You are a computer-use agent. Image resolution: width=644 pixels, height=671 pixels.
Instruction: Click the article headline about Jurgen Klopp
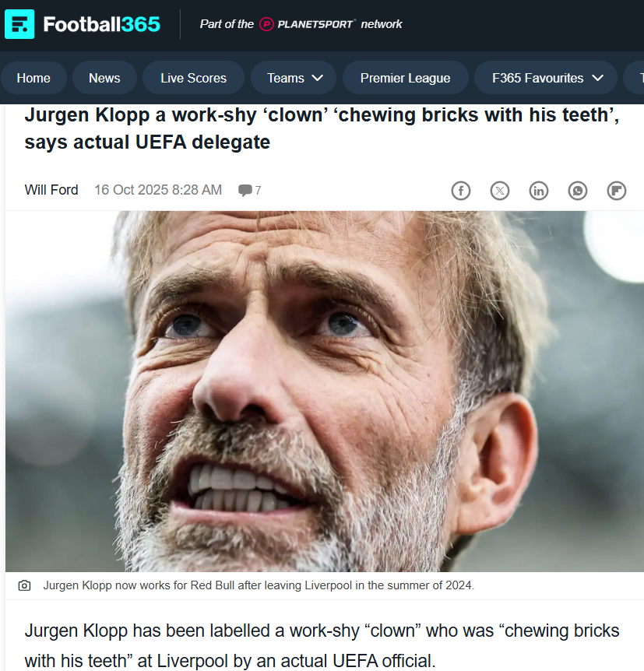[x=322, y=128]
